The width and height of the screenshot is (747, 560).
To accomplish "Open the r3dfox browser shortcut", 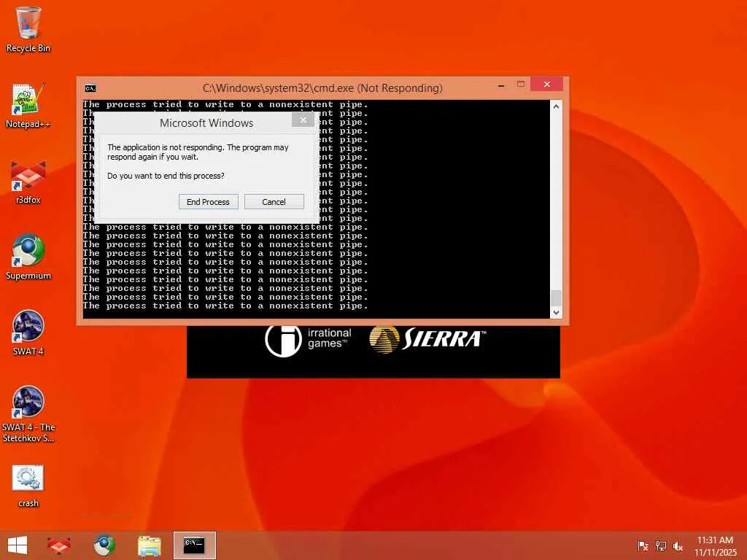I will click(28, 182).
